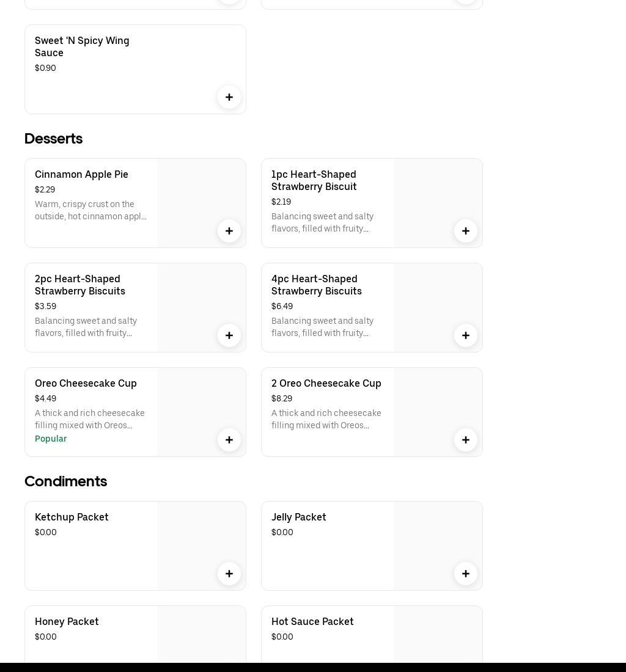626x672 pixels.
Task: Open Oreo Cheesecake Cup item title
Action: (86, 384)
